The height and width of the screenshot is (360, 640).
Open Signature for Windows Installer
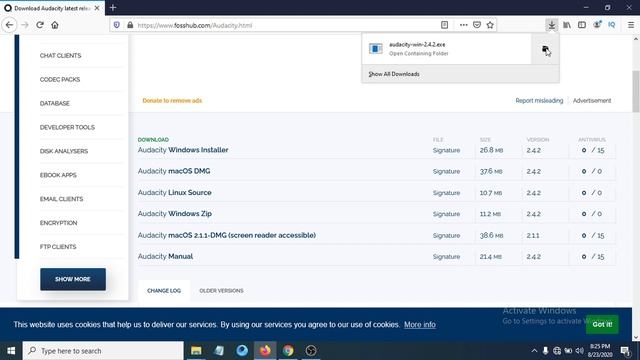[446, 150]
